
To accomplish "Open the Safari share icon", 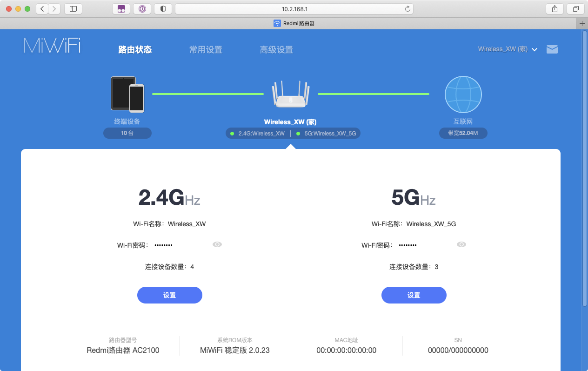I will click(555, 9).
